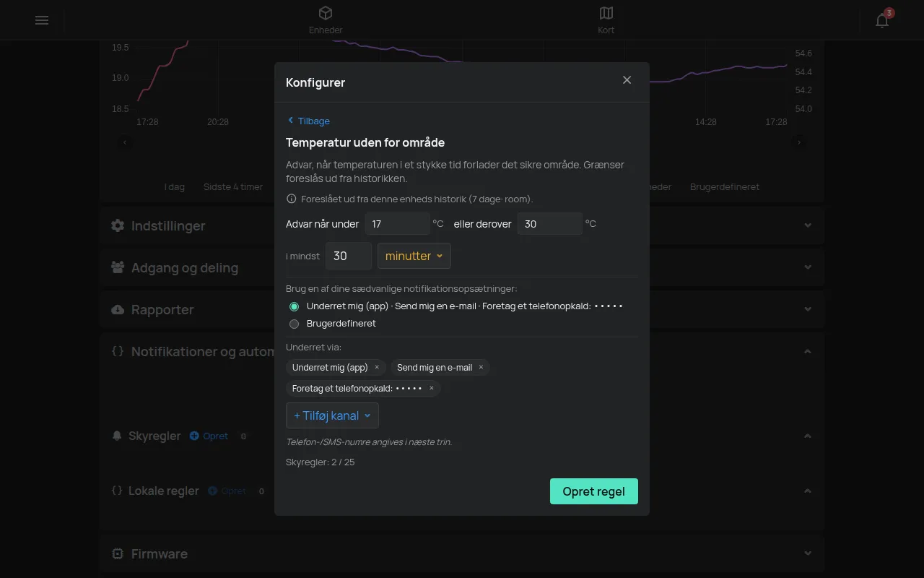The width and height of the screenshot is (924, 578).
Task: Click the upper temperature limit field
Action: pos(549,224)
